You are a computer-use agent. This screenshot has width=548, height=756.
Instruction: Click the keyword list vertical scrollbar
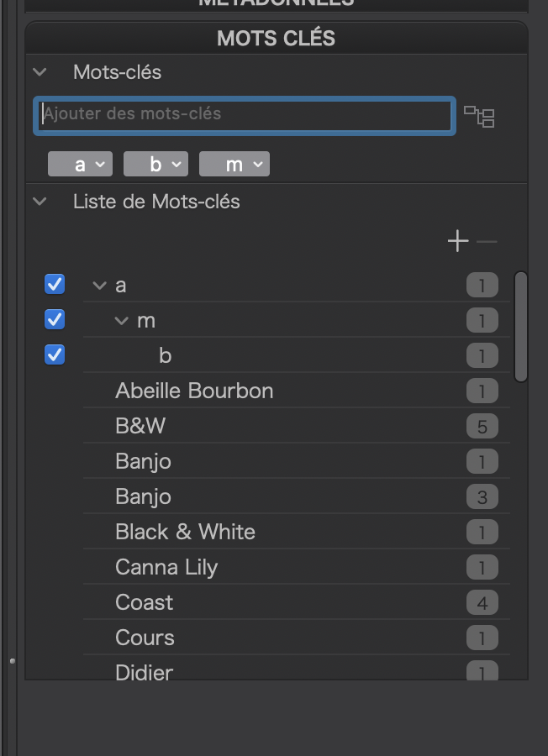(521, 326)
